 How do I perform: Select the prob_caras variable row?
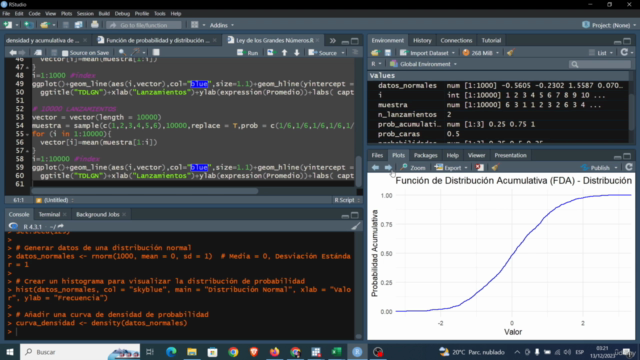498,134
